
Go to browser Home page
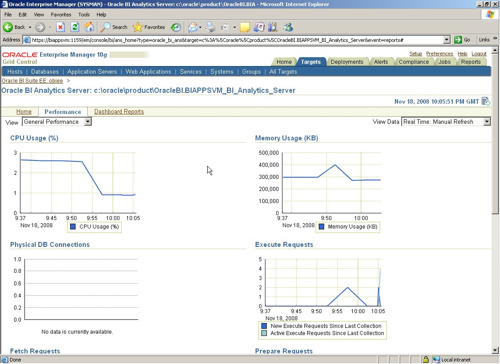[89, 27]
